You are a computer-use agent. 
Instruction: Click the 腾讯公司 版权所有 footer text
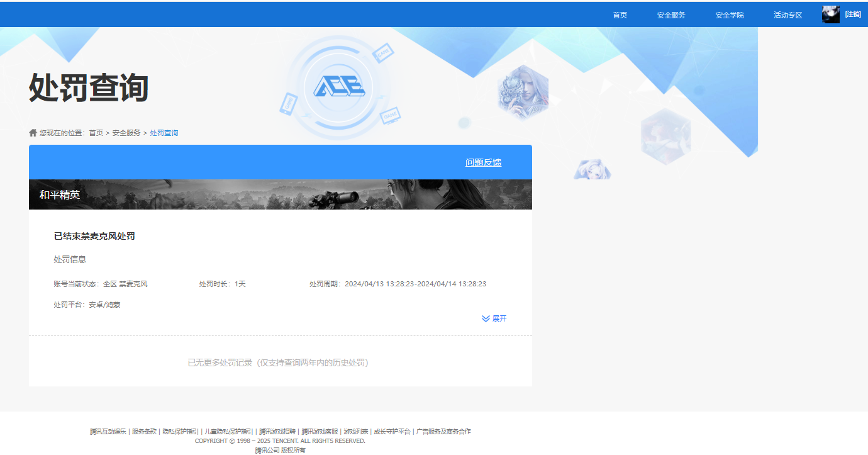[x=280, y=451]
